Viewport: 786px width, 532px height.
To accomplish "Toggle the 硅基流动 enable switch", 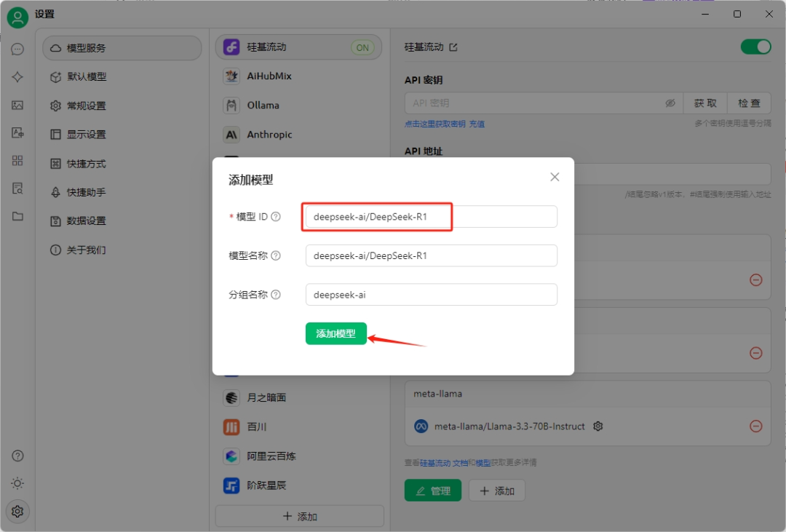I will click(x=756, y=47).
